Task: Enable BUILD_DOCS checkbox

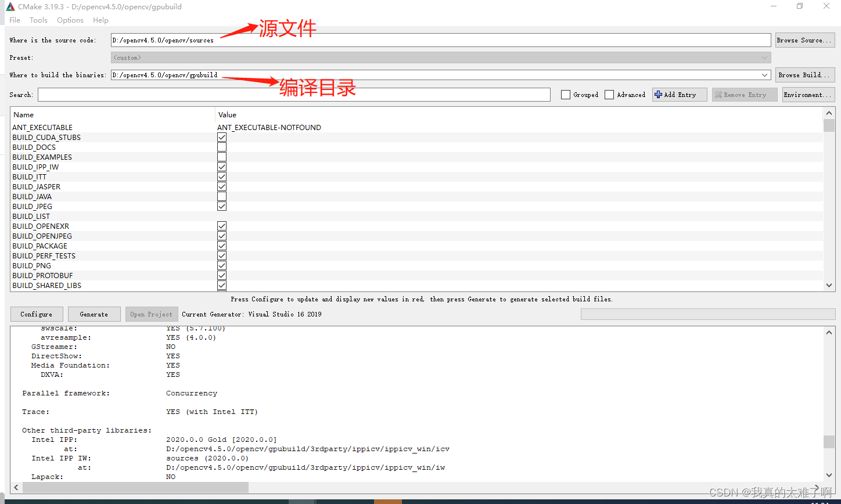Action: (x=222, y=147)
